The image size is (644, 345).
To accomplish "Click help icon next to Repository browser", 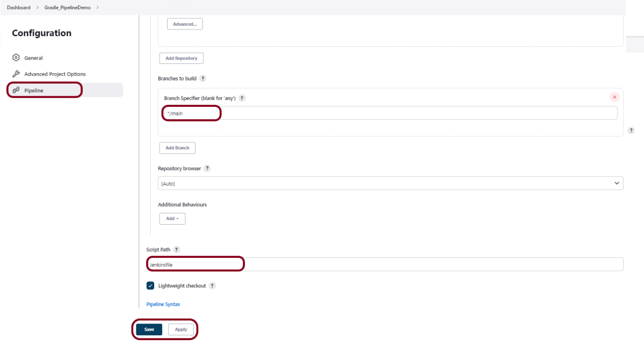I will (207, 168).
